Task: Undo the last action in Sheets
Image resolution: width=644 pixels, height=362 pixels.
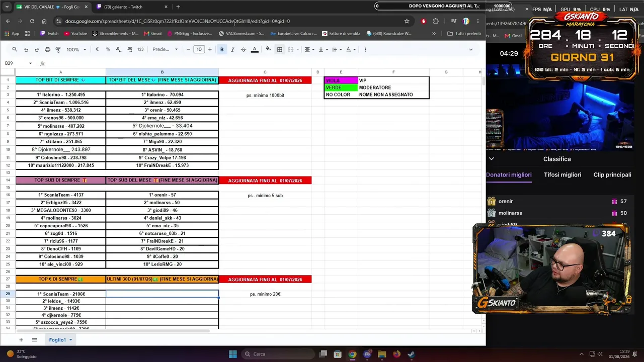Action: pos(26,49)
